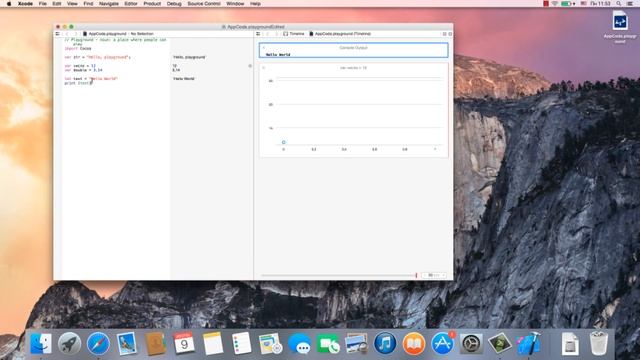Click the timeline slider at bottom of assistant pane
640x360 pixels.
(338, 276)
